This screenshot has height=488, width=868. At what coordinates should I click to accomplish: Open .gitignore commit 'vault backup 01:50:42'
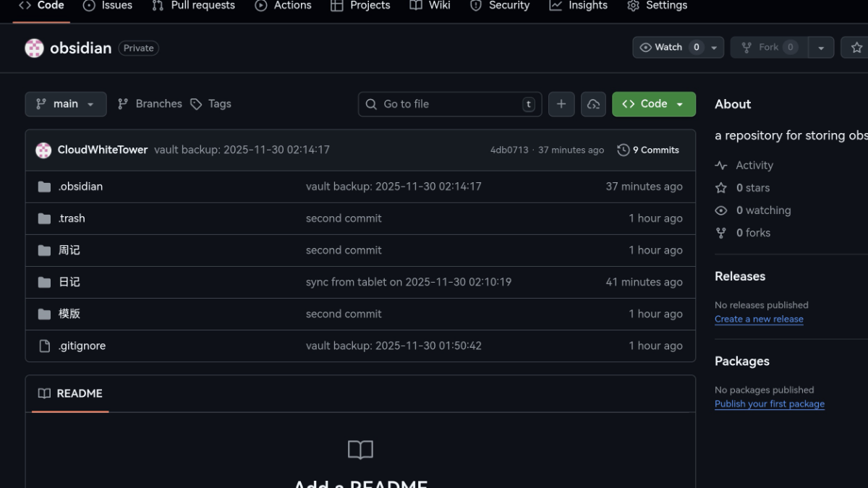pyautogui.click(x=393, y=346)
